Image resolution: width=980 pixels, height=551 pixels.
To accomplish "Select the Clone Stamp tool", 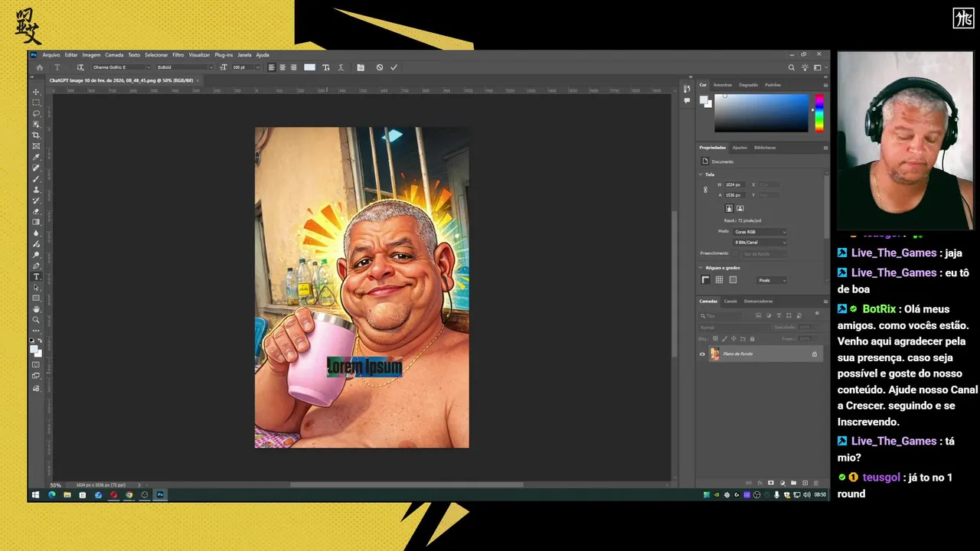I will point(36,189).
